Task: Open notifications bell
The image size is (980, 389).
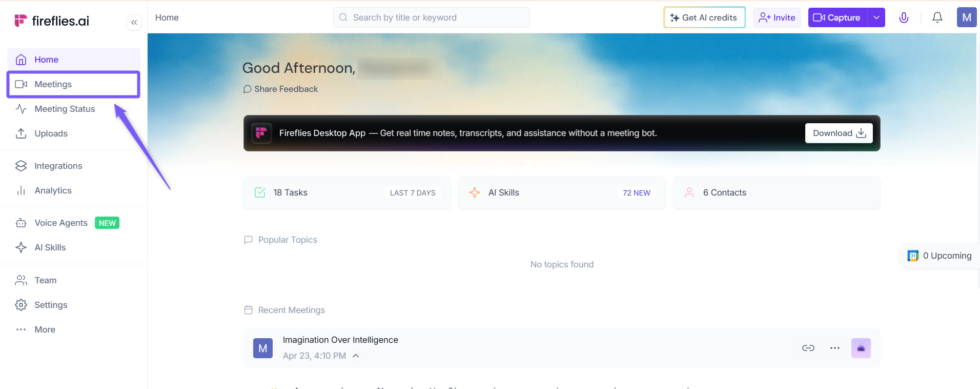Action: [x=937, y=17]
